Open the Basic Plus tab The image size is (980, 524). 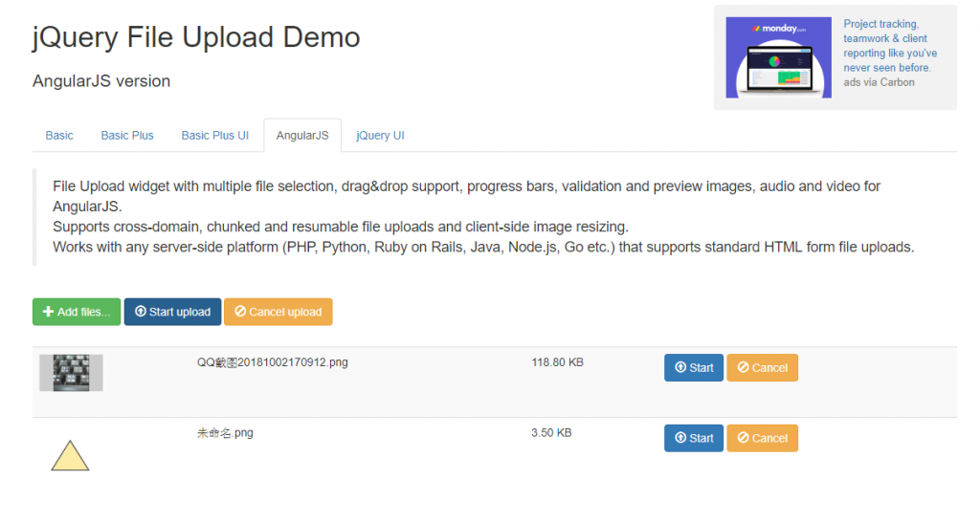[127, 136]
